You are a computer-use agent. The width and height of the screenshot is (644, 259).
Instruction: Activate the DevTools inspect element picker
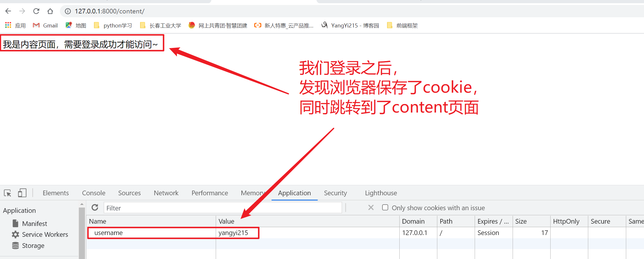[x=8, y=193]
